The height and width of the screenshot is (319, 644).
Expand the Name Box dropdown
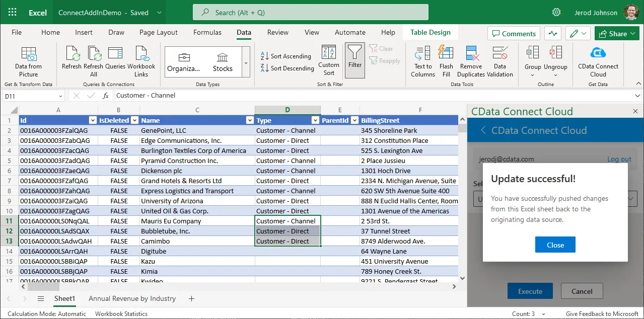pos(60,96)
